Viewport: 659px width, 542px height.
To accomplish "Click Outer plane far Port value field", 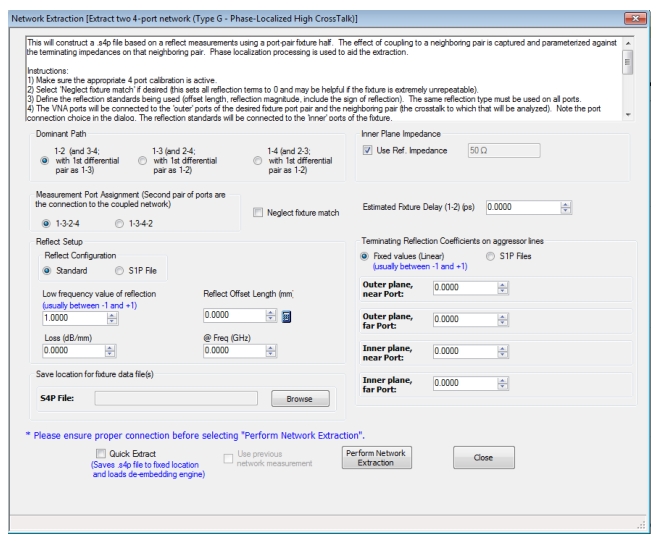I will [x=465, y=319].
